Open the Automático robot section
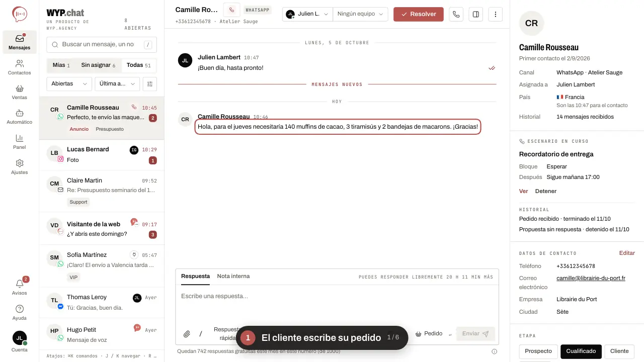 (x=20, y=117)
